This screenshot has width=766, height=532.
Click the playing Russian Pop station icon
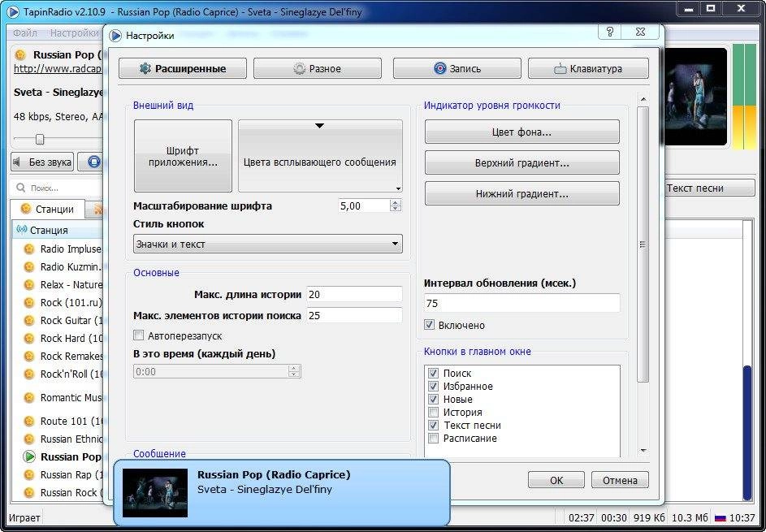pyautogui.click(x=29, y=456)
